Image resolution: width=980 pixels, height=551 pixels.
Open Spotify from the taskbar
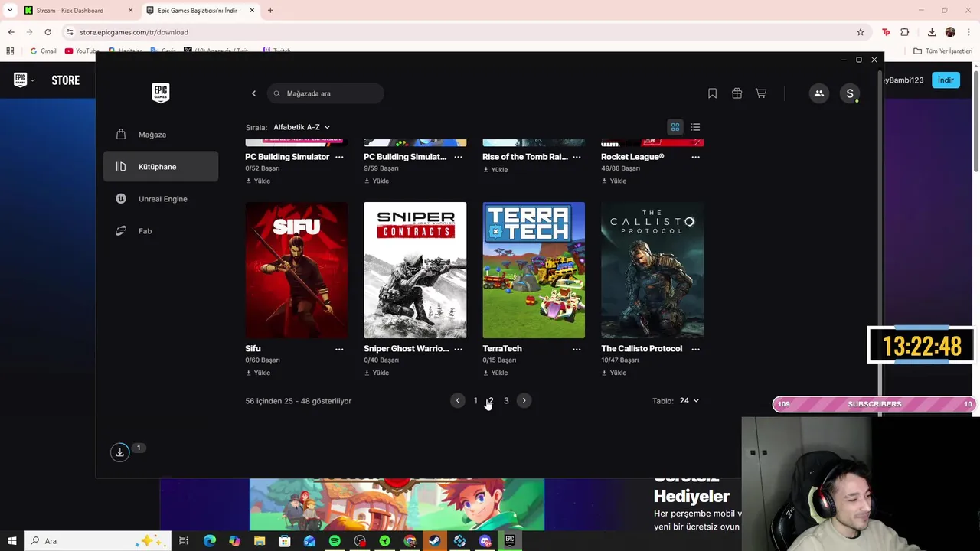tap(335, 541)
